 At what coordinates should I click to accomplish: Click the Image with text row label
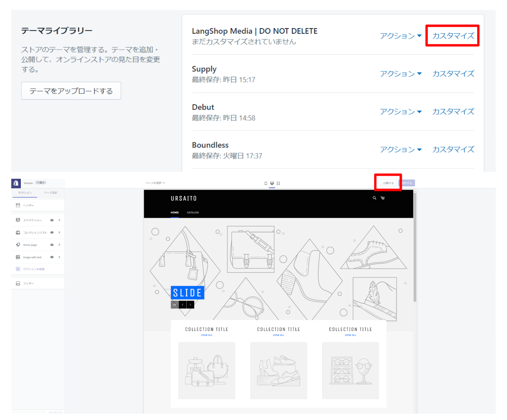pyautogui.click(x=32, y=257)
